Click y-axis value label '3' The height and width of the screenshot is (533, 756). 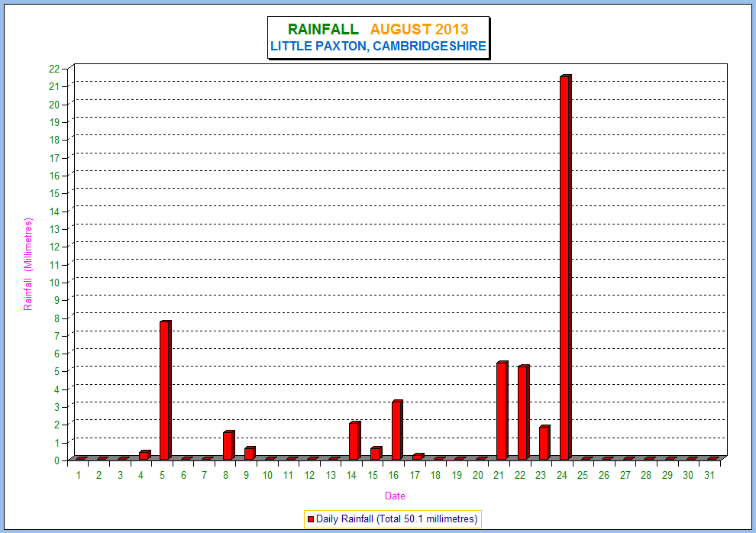point(57,407)
